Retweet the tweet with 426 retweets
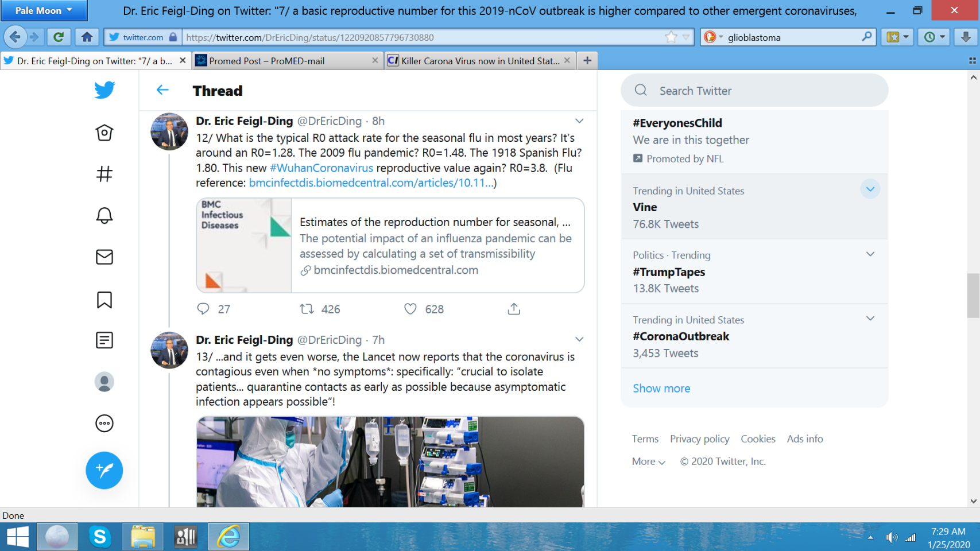 [307, 309]
